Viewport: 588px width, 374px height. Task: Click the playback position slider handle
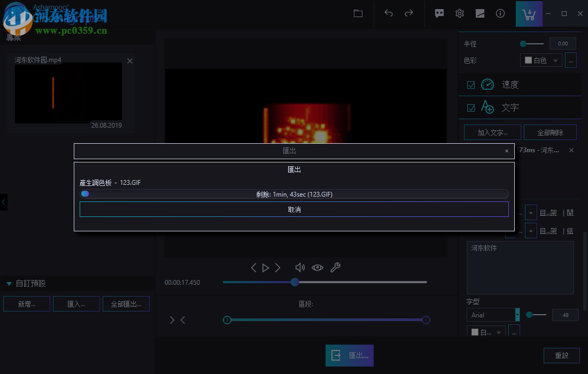click(x=295, y=282)
